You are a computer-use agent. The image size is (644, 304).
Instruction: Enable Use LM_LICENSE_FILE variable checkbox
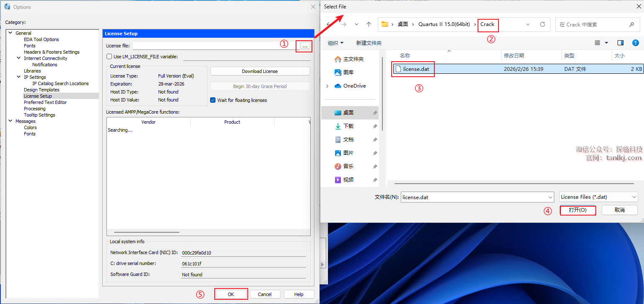tap(109, 57)
